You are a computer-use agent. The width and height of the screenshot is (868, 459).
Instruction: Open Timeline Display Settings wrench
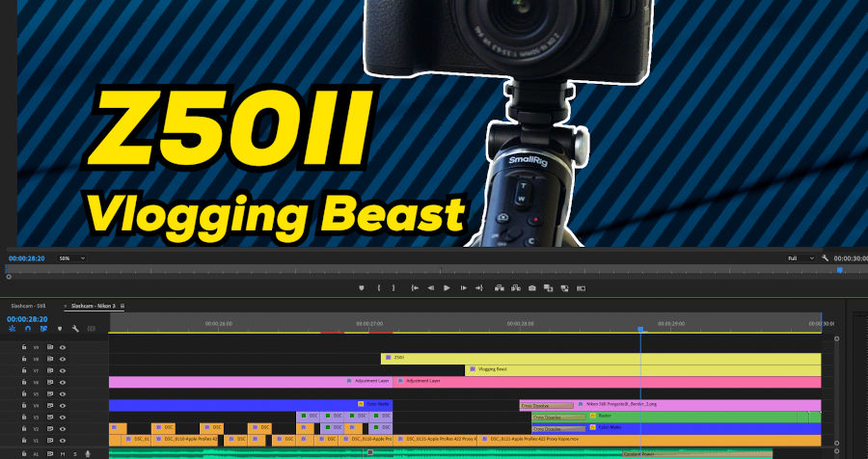(x=75, y=329)
